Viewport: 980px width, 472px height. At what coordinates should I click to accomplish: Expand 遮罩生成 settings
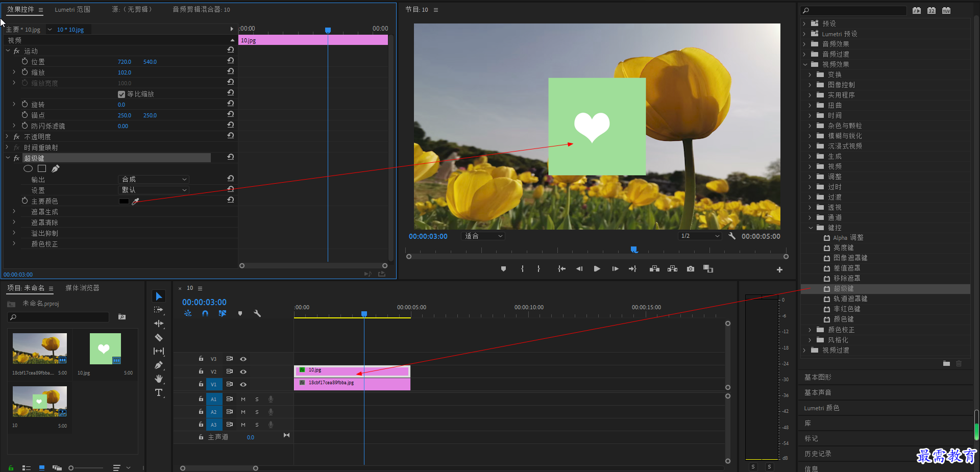pyautogui.click(x=14, y=211)
